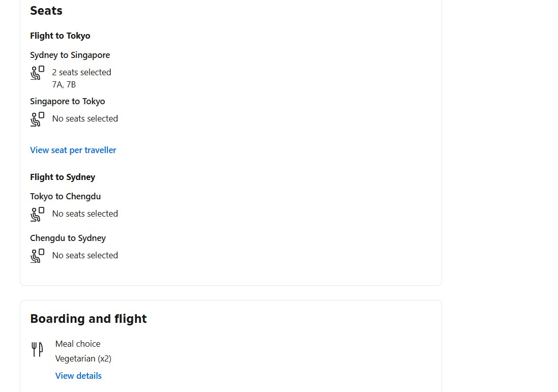
Task: Click the fork and knife meal icon
Action: tap(37, 349)
